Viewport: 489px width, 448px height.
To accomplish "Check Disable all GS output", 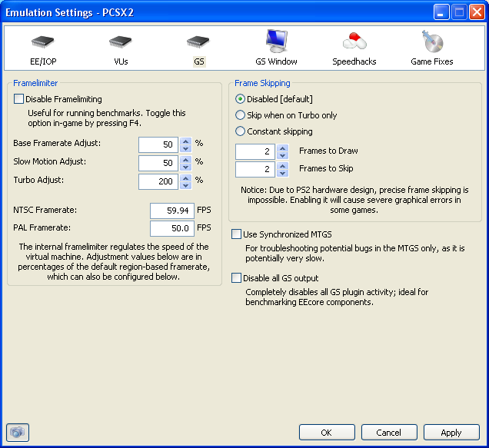I will click(236, 277).
